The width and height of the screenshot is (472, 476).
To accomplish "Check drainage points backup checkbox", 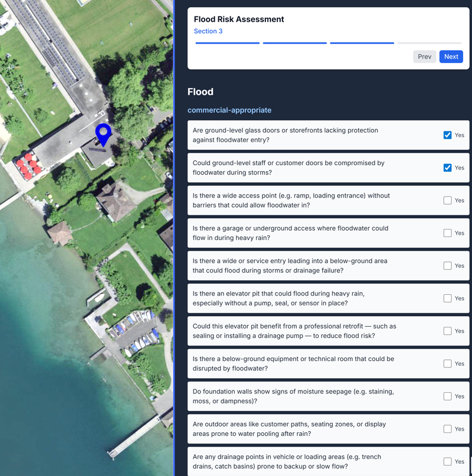I will 447,461.
